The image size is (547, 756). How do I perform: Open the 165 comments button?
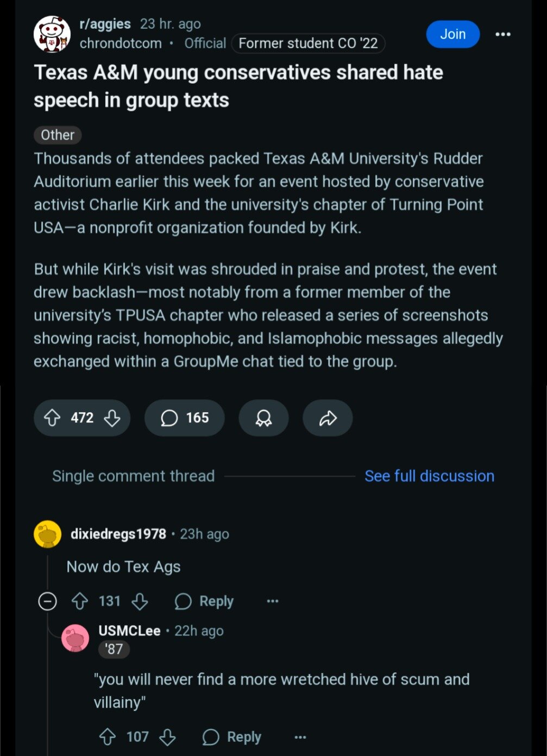tap(185, 418)
